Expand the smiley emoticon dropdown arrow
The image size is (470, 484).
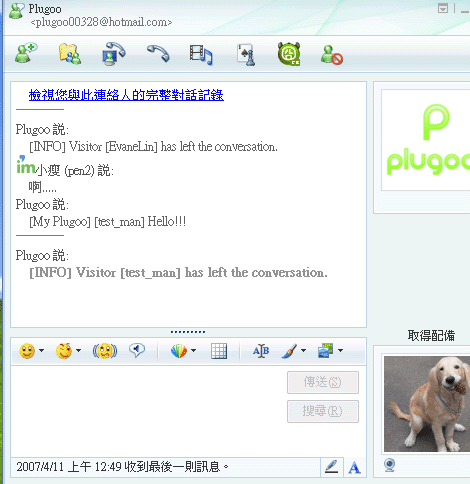point(42,351)
